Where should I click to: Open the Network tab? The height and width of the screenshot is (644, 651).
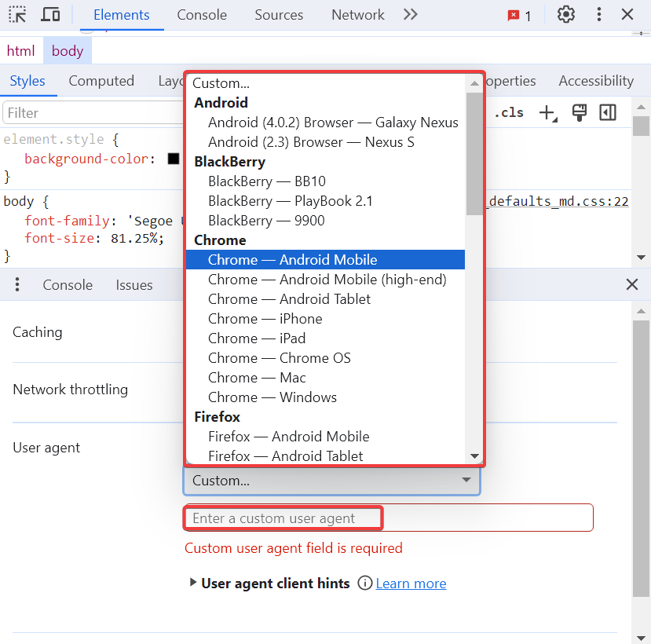(358, 15)
